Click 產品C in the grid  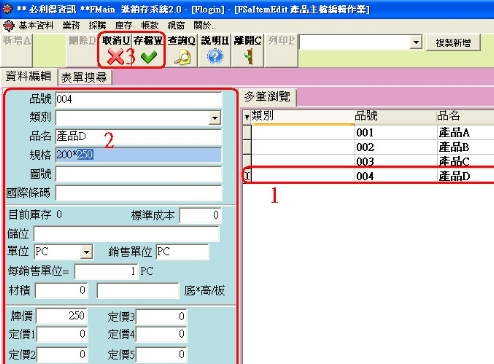click(454, 161)
